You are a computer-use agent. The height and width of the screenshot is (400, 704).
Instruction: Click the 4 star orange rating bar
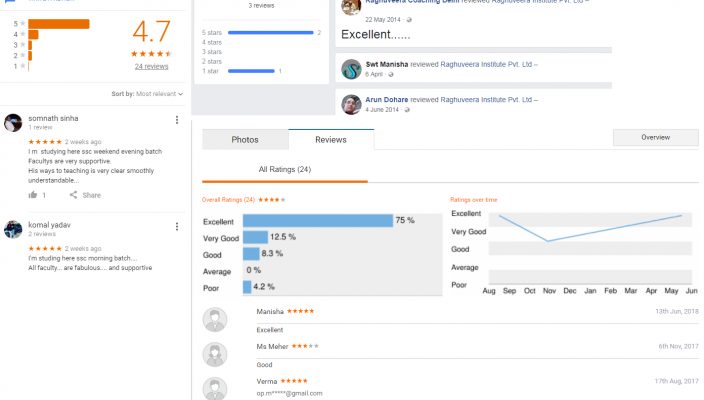pos(33,35)
